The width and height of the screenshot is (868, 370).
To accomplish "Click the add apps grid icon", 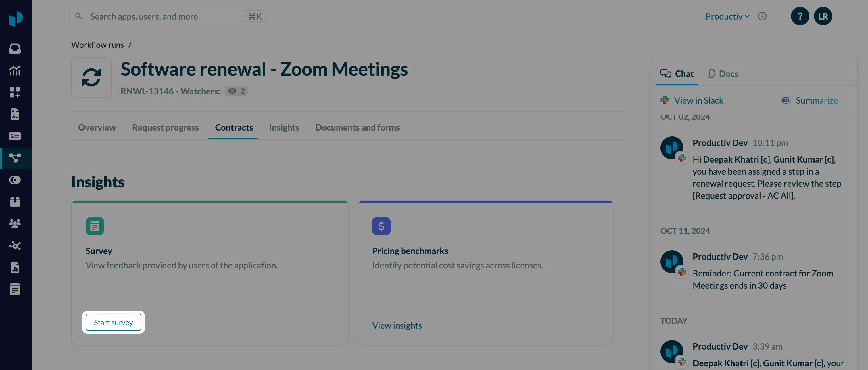I will [x=15, y=92].
